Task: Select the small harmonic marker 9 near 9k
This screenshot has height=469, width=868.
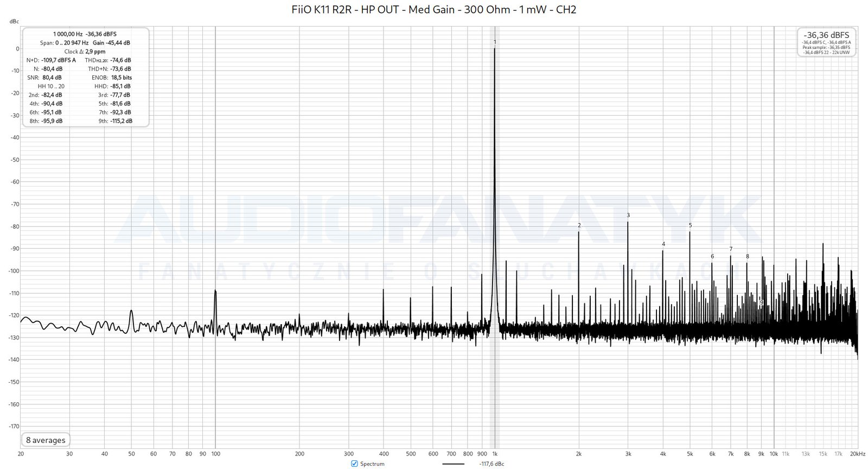Action: tap(762, 302)
